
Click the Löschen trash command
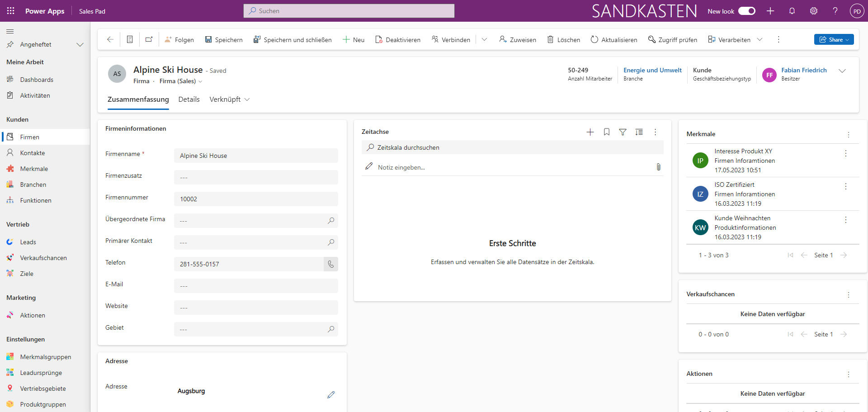pos(564,40)
